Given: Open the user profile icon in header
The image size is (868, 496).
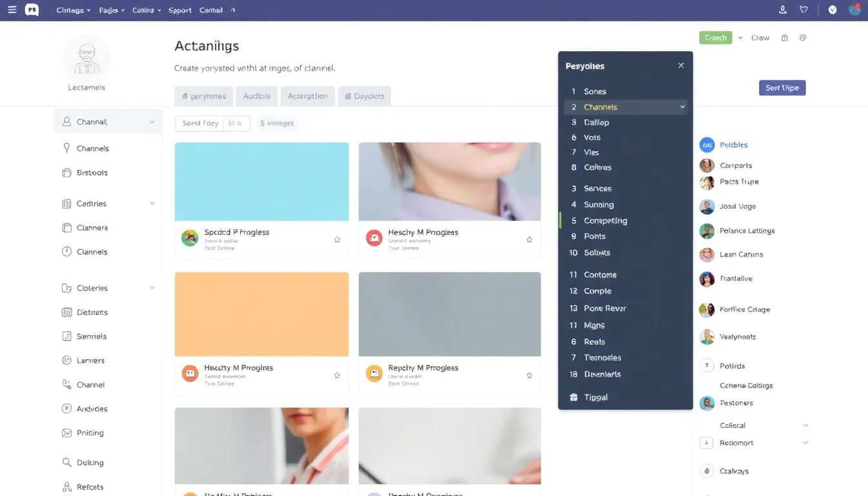Looking at the screenshot, I should click(783, 10).
